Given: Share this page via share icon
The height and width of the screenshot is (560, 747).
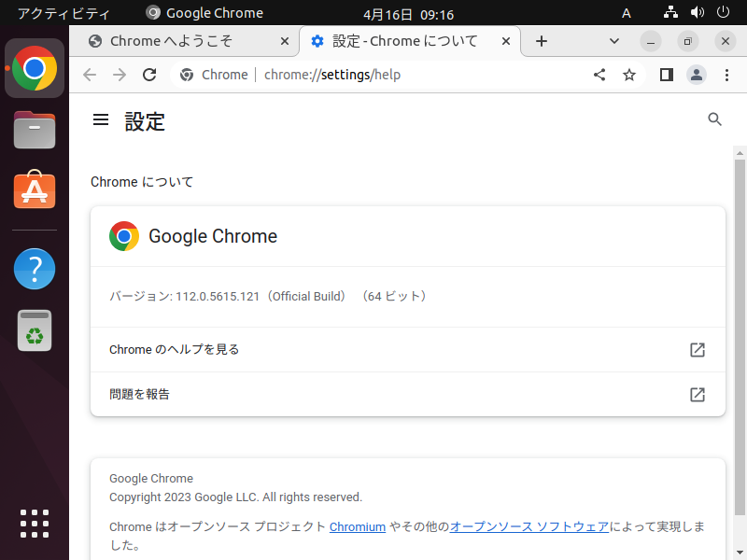Looking at the screenshot, I should [599, 75].
